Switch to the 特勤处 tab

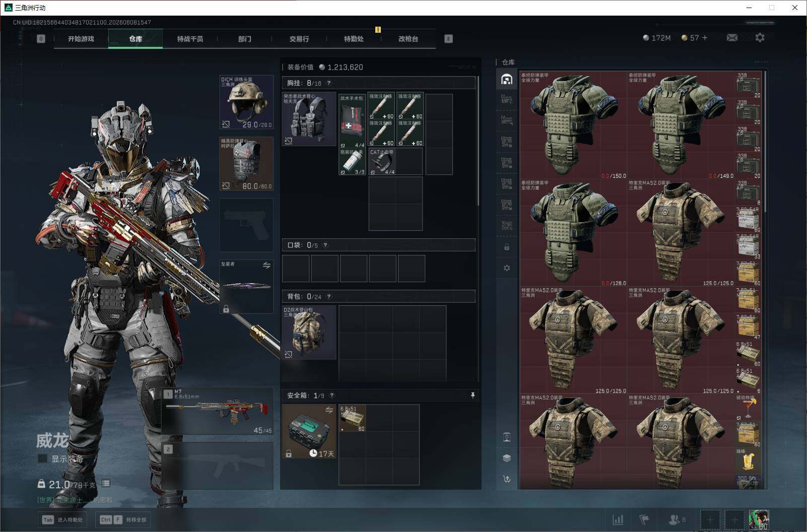(354, 39)
